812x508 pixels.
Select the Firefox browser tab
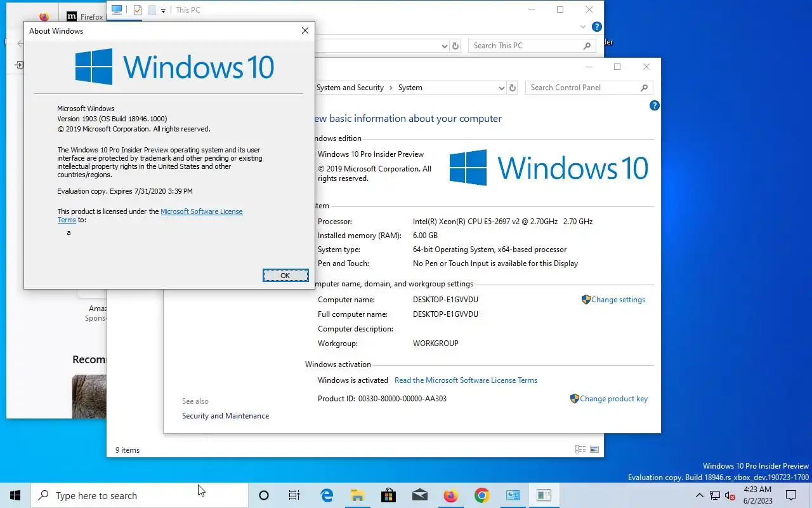(84, 17)
